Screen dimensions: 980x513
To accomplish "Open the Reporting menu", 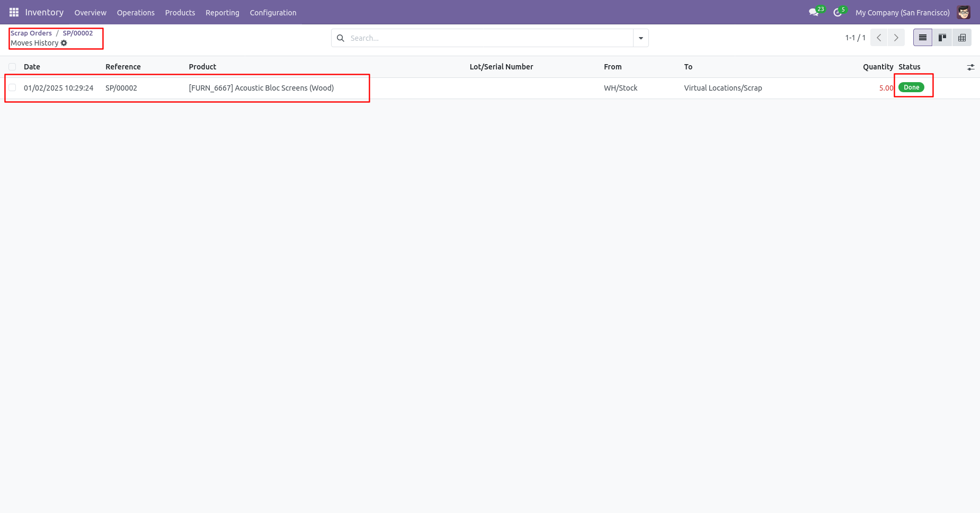I will click(x=222, y=13).
